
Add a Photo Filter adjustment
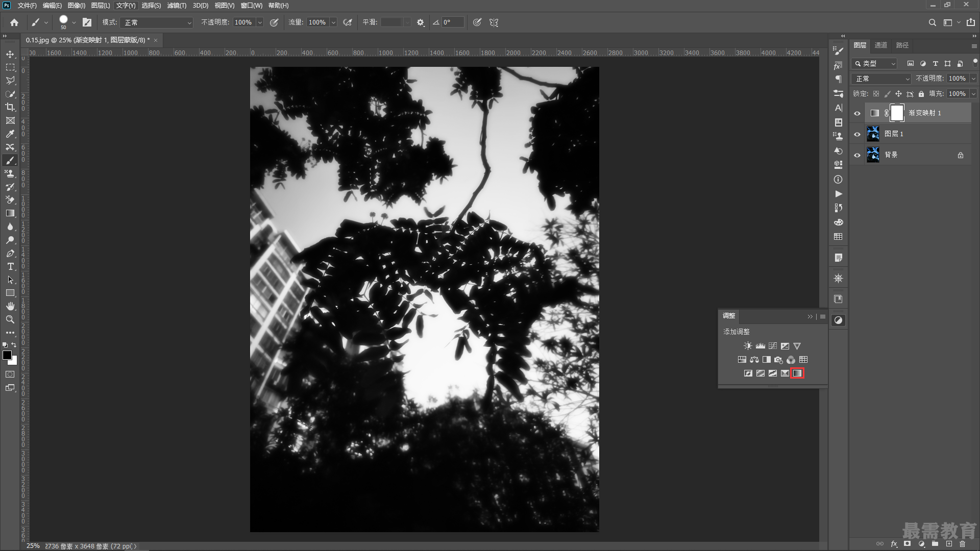pyautogui.click(x=779, y=360)
